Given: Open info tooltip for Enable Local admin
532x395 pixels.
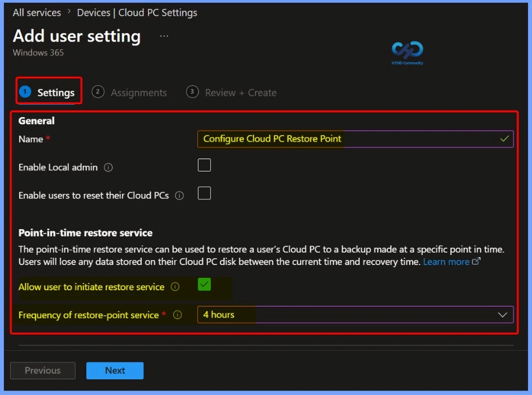Looking at the screenshot, I should pyautogui.click(x=108, y=168).
